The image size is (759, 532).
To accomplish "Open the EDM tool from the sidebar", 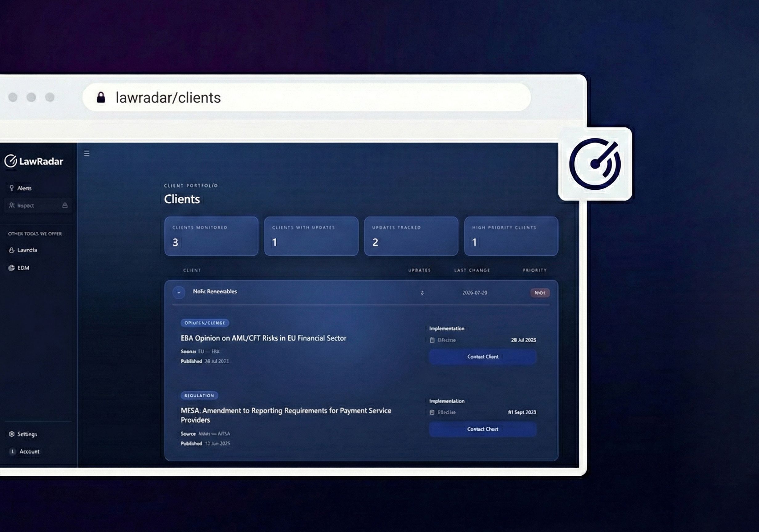I will click(22, 268).
